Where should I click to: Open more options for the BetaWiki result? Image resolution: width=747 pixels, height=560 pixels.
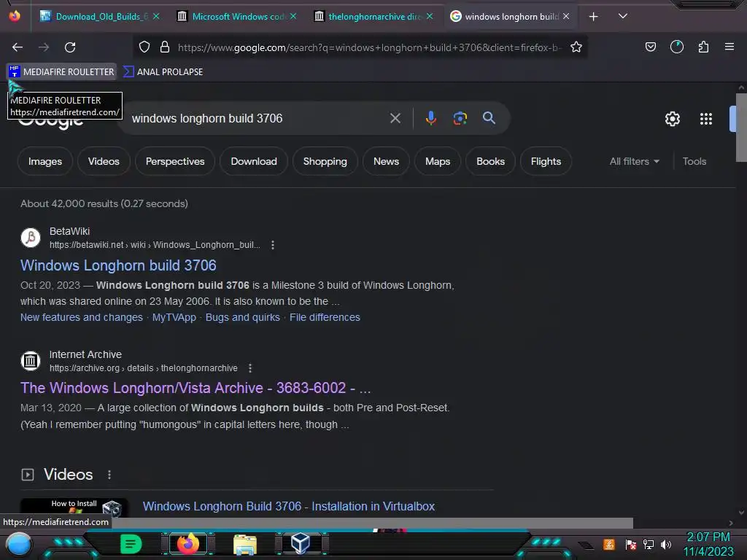273,245
